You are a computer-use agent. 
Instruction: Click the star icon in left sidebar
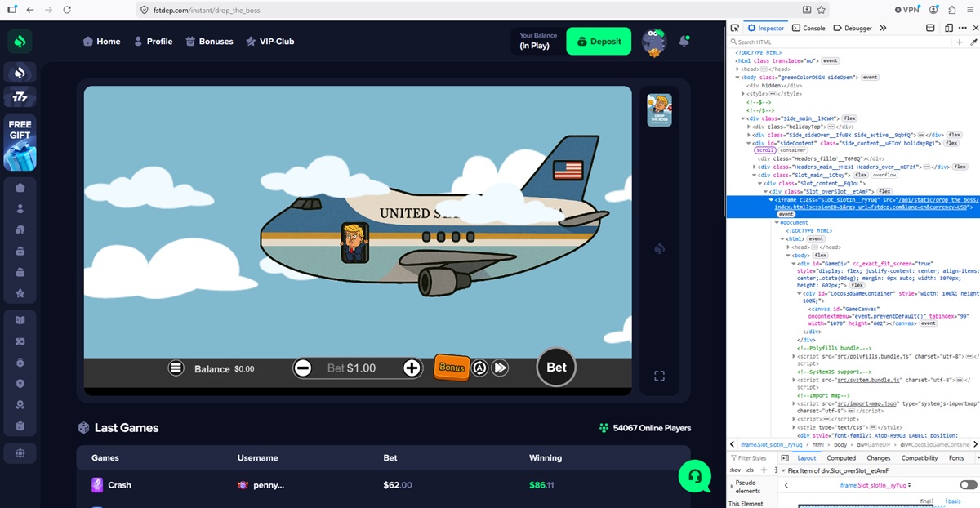[x=20, y=293]
